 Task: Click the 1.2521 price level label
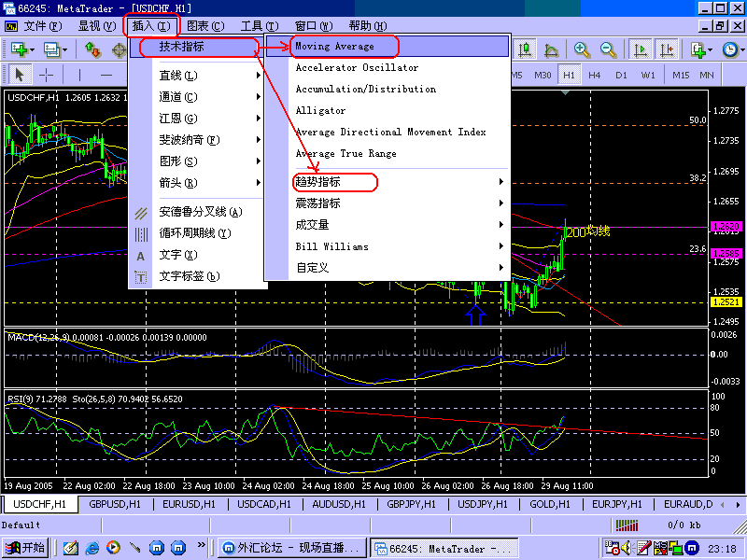(x=726, y=302)
